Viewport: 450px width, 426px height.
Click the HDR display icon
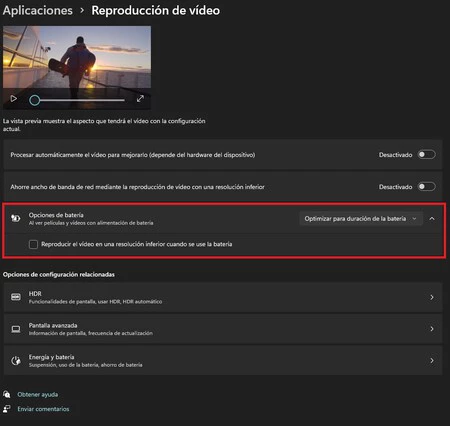tap(16, 297)
